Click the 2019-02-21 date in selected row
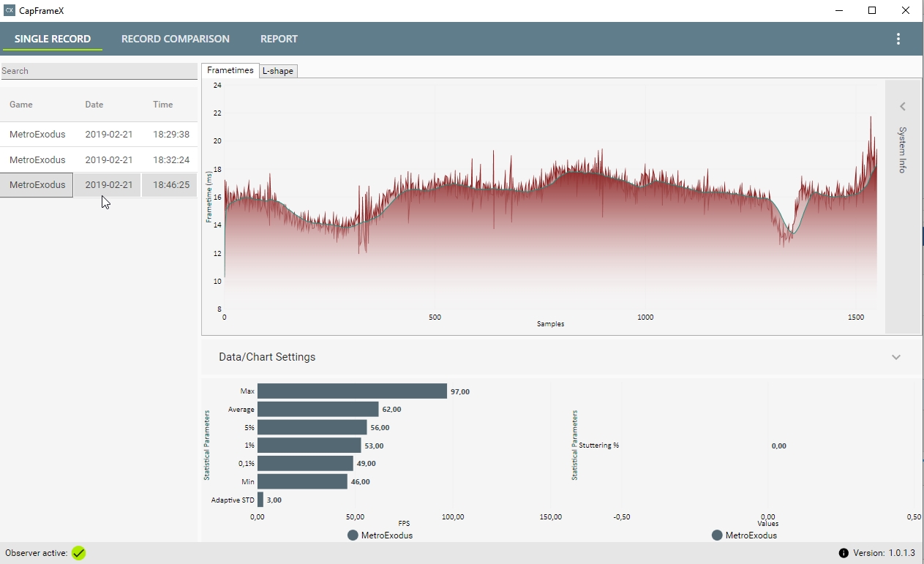Image resolution: width=924 pixels, height=564 pixels. click(109, 185)
